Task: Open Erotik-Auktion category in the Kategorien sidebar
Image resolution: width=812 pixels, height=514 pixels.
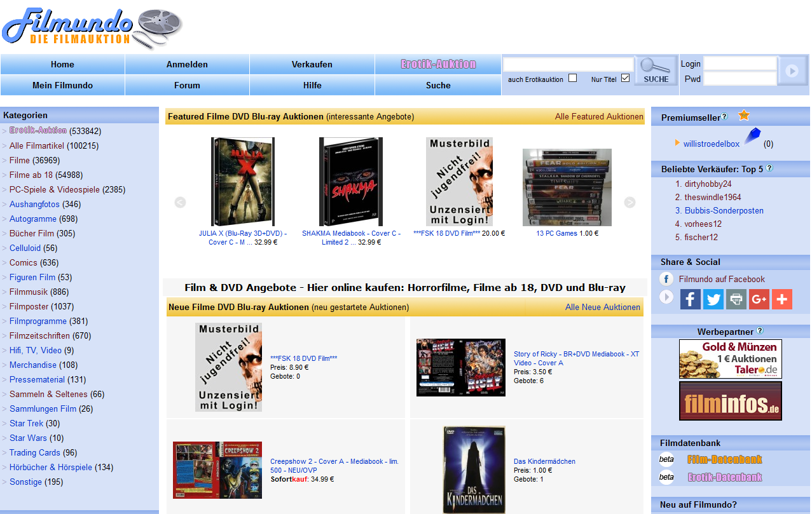Action: coord(38,130)
